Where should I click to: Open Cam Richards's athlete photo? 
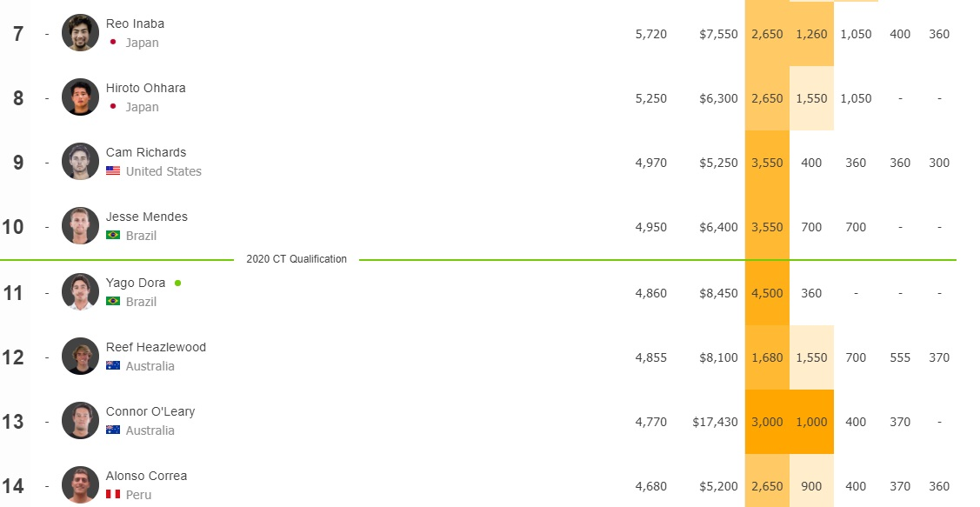tap(80, 162)
